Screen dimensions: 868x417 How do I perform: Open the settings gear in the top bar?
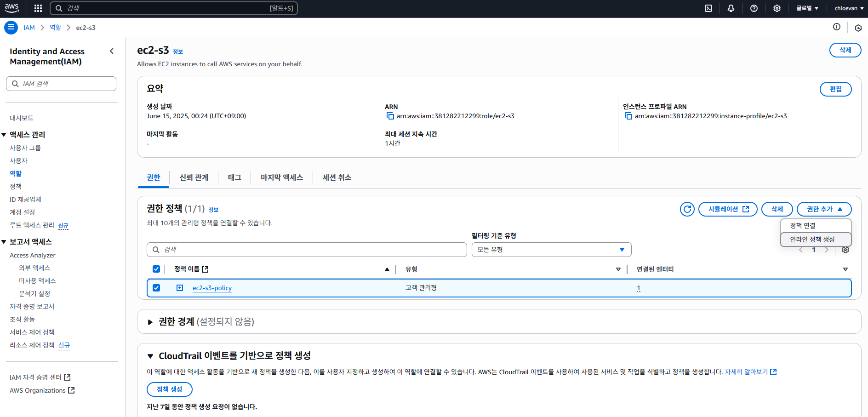coord(777,8)
